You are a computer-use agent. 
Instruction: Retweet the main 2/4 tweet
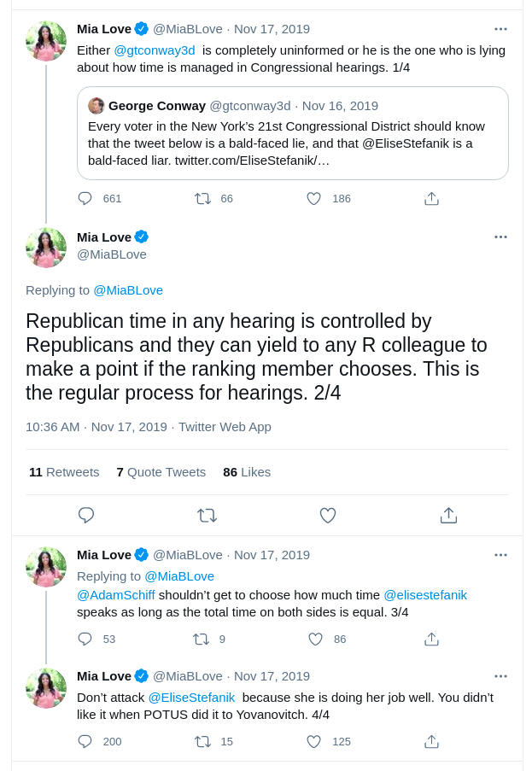207,516
